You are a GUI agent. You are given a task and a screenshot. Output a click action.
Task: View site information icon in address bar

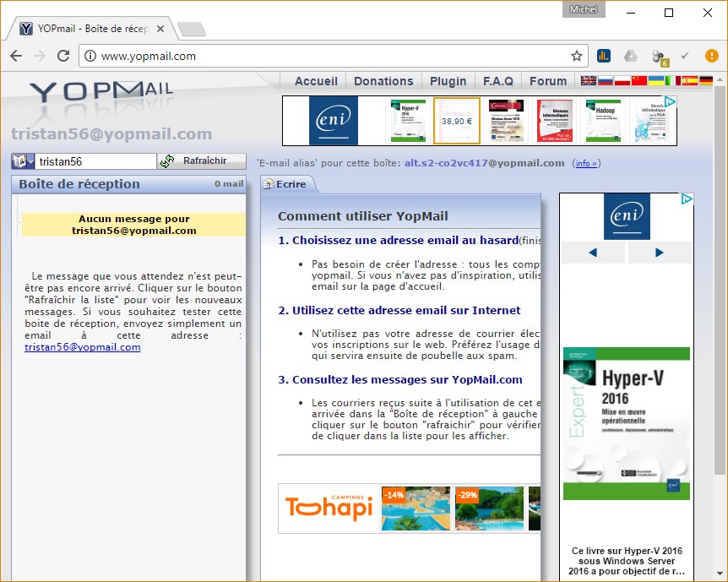(90, 57)
